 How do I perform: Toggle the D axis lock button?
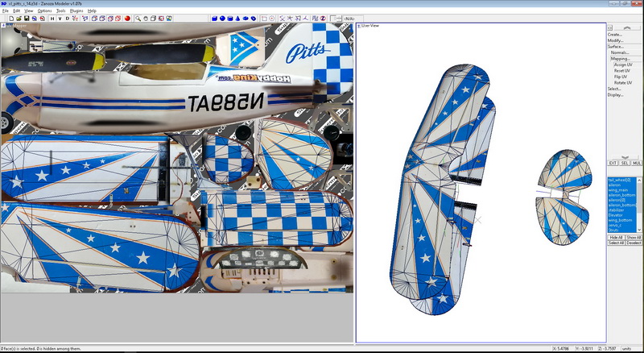click(x=68, y=19)
